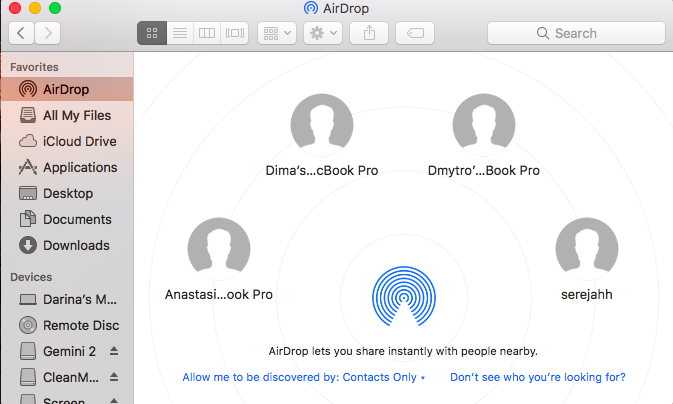Select the serejahh avatar

point(587,249)
